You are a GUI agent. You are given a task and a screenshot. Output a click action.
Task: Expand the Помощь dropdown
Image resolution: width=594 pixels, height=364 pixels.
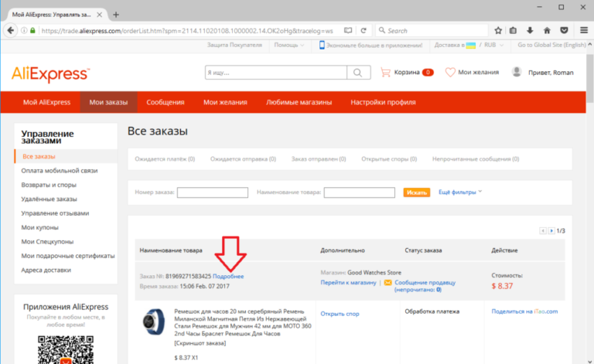[x=289, y=45]
